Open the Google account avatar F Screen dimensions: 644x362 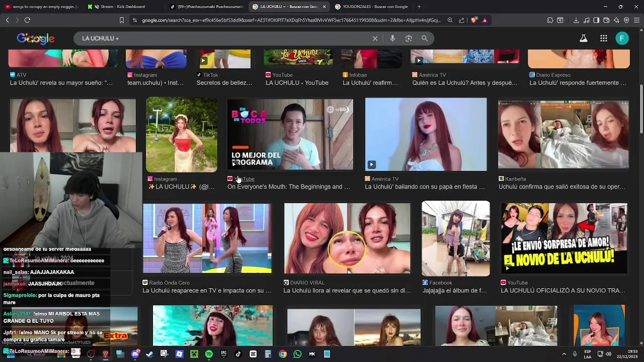click(x=622, y=38)
